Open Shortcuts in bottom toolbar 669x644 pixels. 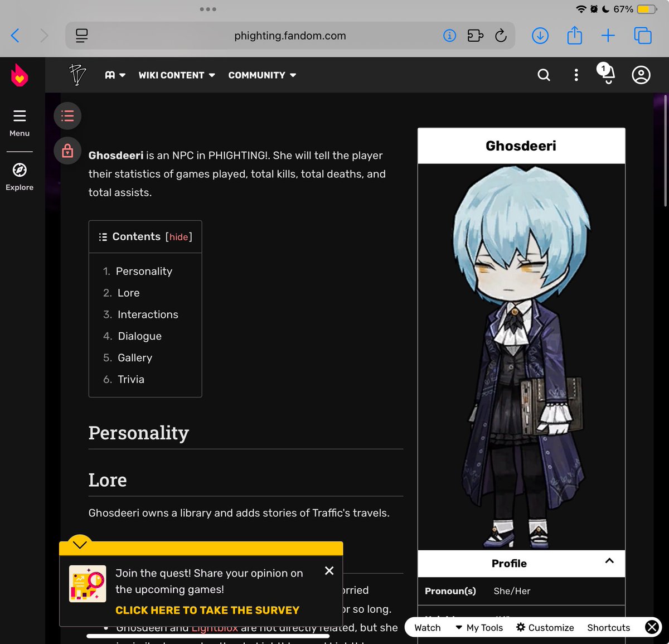[x=608, y=627]
